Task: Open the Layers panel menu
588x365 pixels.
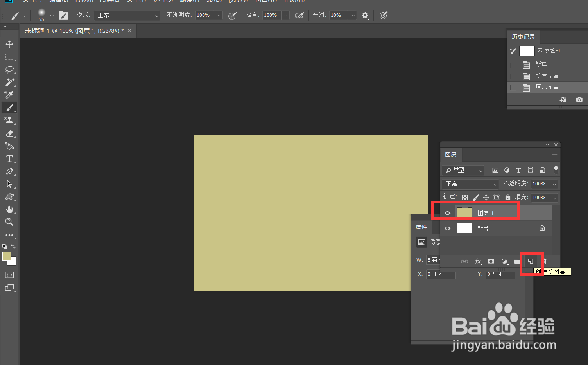Action: coord(554,155)
